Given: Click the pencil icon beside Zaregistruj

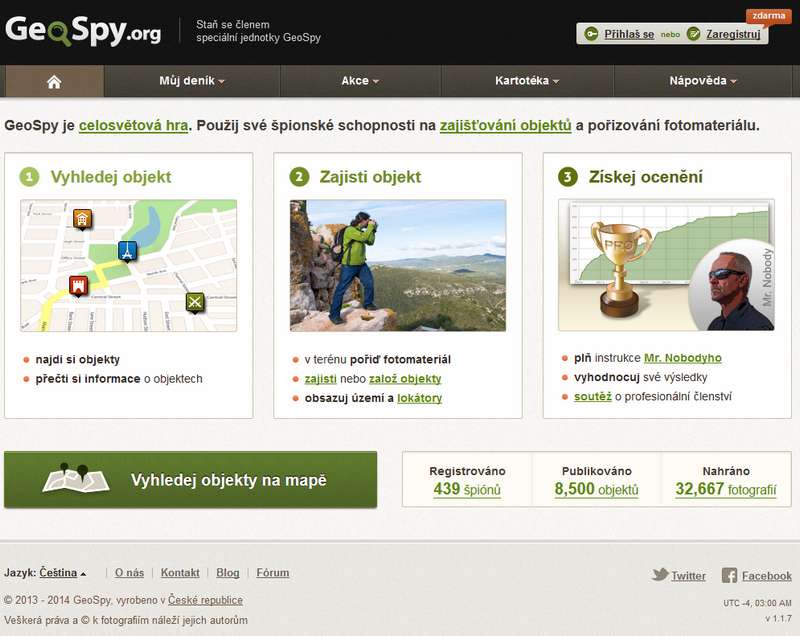Looking at the screenshot, I should 693,34.
